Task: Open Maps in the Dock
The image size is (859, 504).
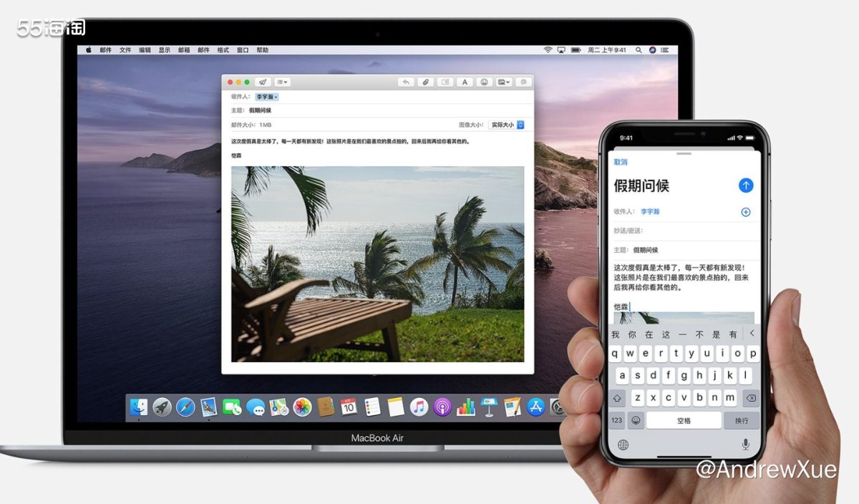Action: [x=279, y=407]
